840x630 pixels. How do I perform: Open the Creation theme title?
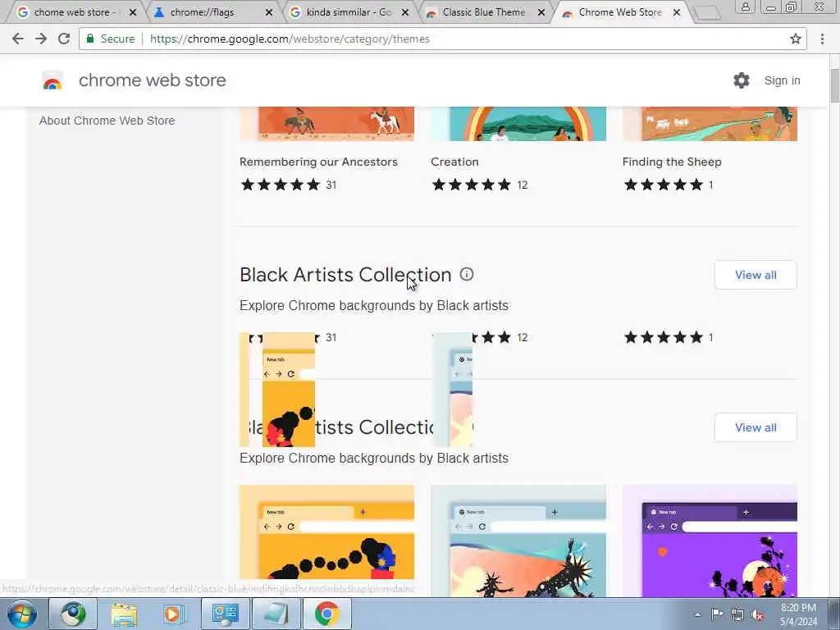pyautogui.click(x=454, y=162)
